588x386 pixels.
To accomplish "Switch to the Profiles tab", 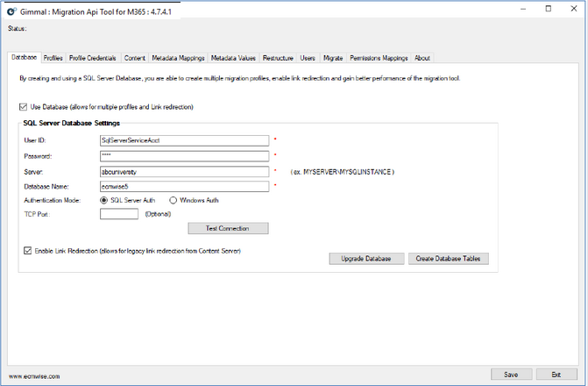I will [53, 58].
